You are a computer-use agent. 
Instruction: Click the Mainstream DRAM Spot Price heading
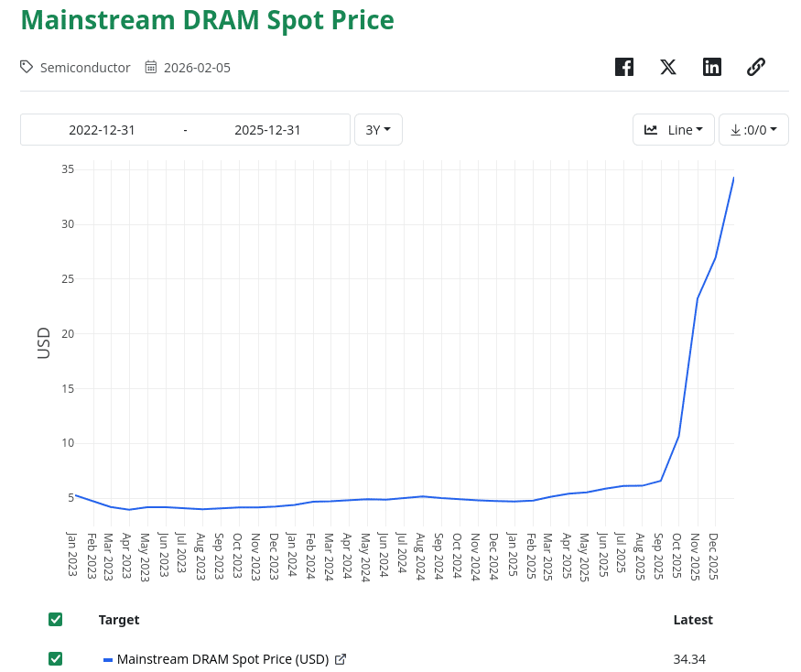coord(207,20)
